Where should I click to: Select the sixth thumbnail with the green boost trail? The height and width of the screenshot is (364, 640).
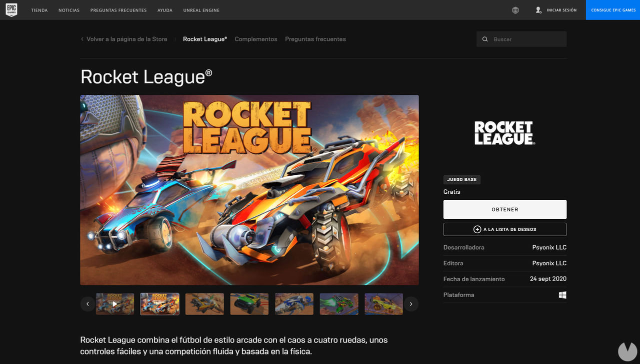point(339,304)
